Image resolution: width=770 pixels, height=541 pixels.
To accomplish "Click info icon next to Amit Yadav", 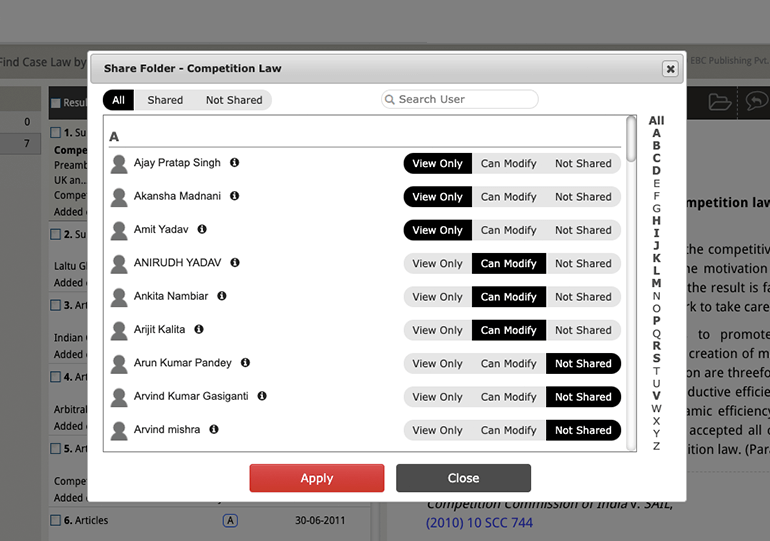I will coord(202,229).
